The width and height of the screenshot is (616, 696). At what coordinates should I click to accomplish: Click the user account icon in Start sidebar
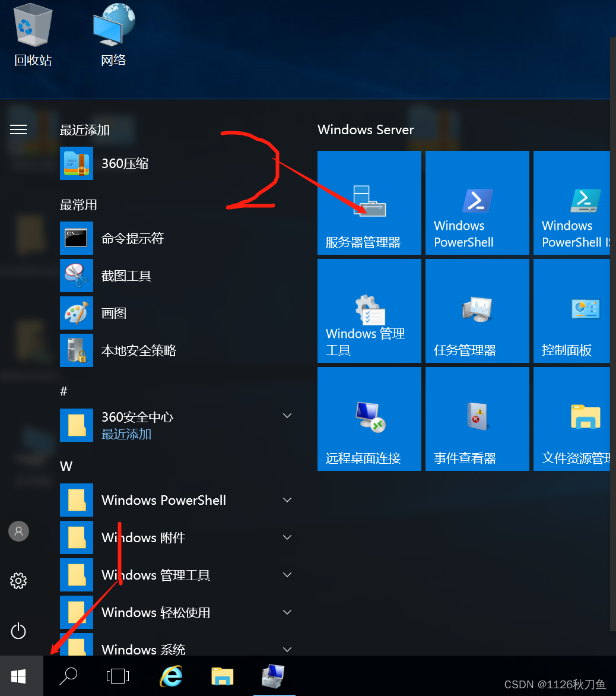coord(18,532)
